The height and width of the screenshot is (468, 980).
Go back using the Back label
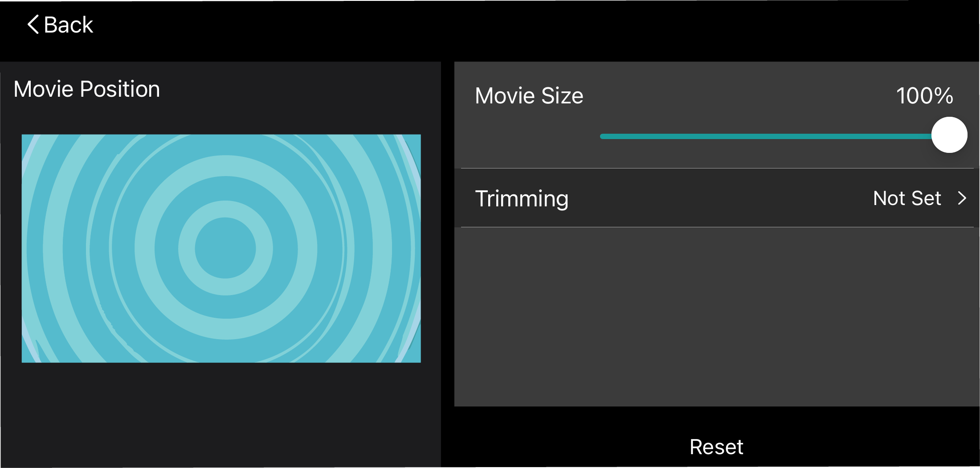(69, 25)
